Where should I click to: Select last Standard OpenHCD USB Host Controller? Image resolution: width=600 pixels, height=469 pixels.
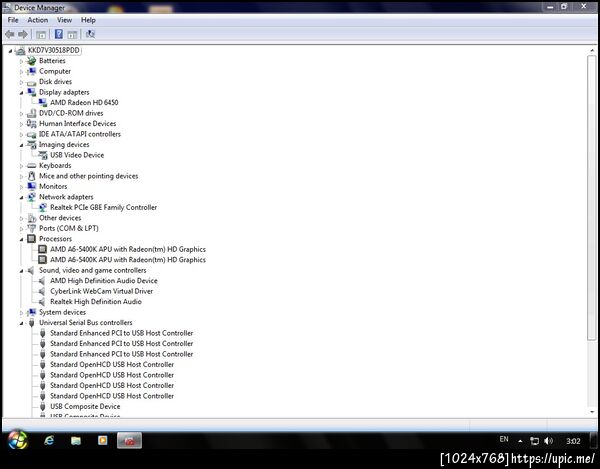[112, 396]
